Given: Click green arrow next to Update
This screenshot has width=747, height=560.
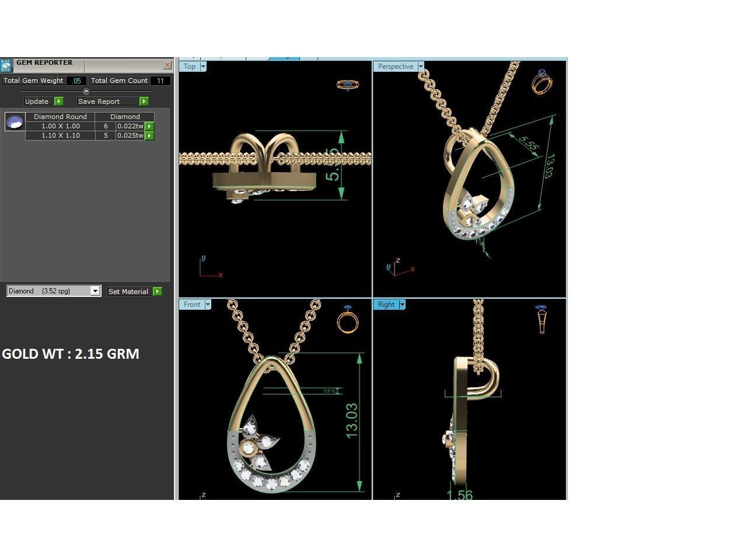Looking at the screenshot, I should tap(59, 101).
